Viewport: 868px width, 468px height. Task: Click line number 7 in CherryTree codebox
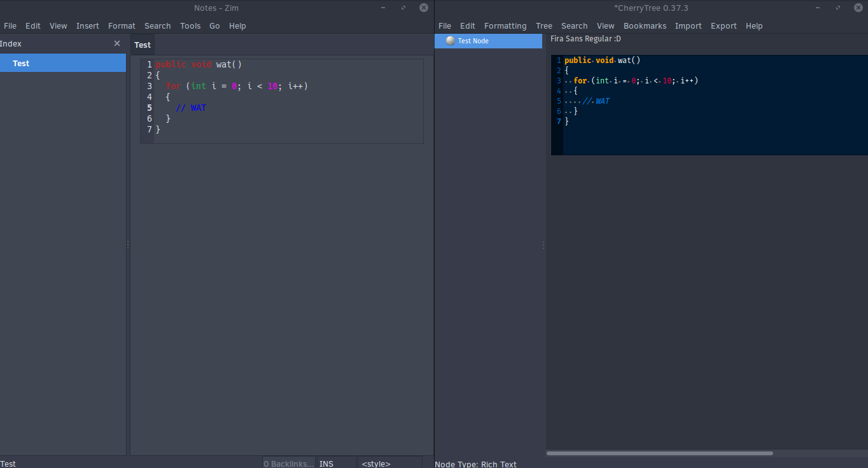click(559, 122)
